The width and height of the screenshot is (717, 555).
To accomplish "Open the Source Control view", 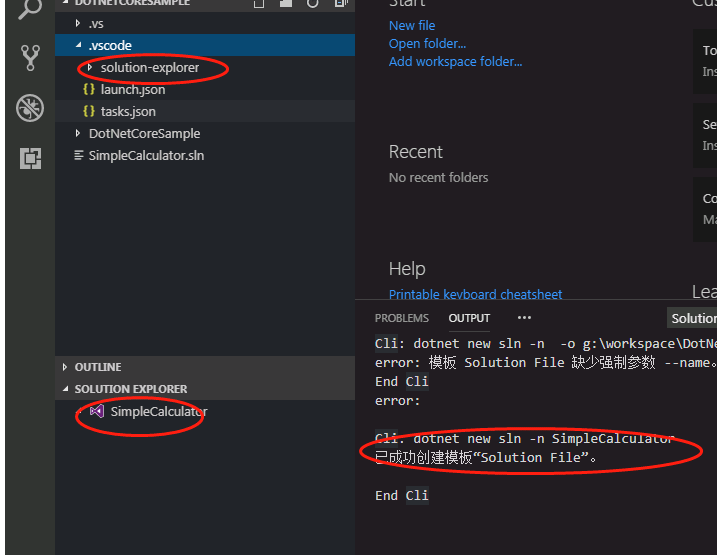I will [x=30, y=58].
